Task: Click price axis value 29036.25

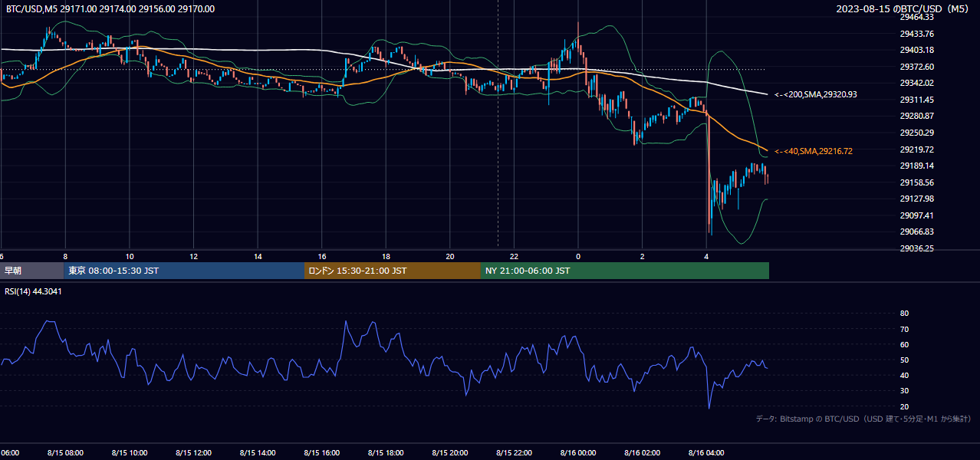Action: pyautogui.click(x=916, y=248)
